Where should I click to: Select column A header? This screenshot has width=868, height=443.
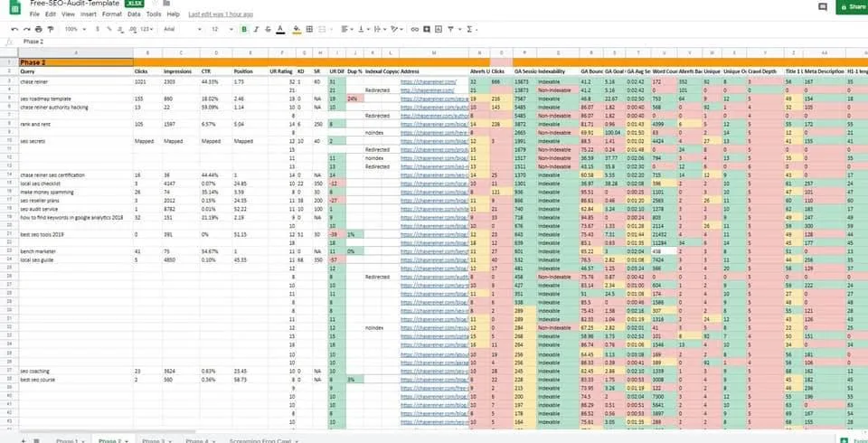coord(76,53)
